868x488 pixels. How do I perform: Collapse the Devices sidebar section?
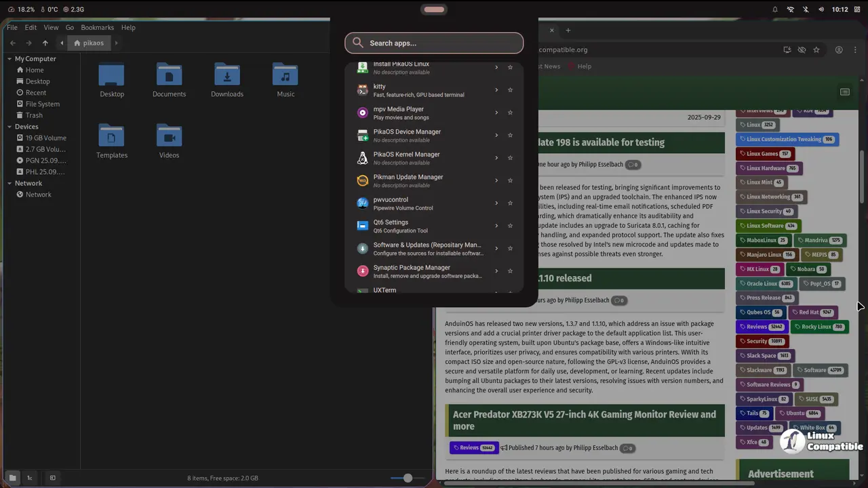click(10, 127)
